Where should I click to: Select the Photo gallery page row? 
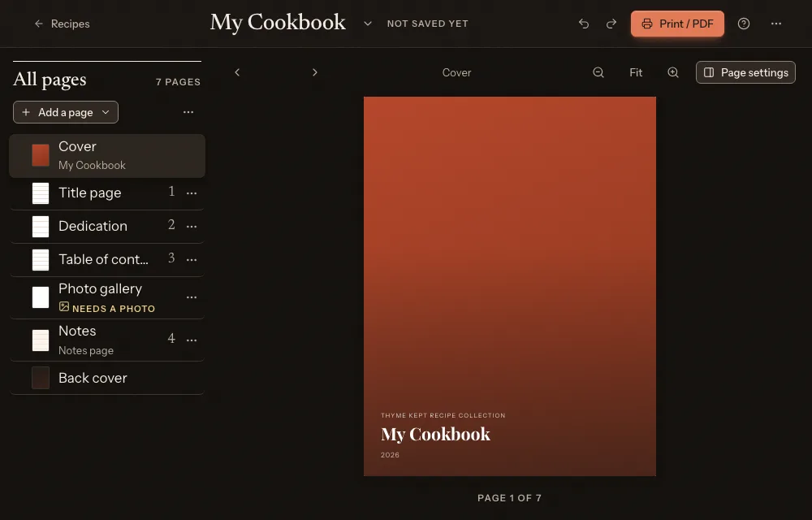click(x=107, y=298)
